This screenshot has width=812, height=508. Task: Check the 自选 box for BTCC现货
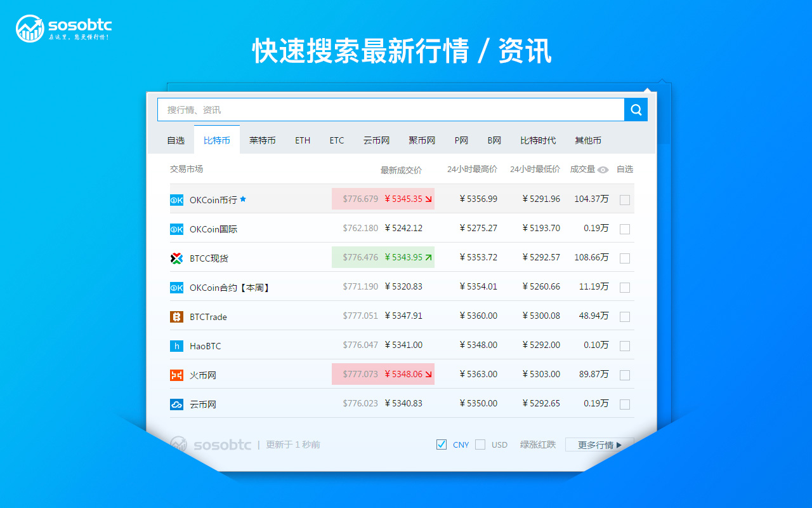625,258
